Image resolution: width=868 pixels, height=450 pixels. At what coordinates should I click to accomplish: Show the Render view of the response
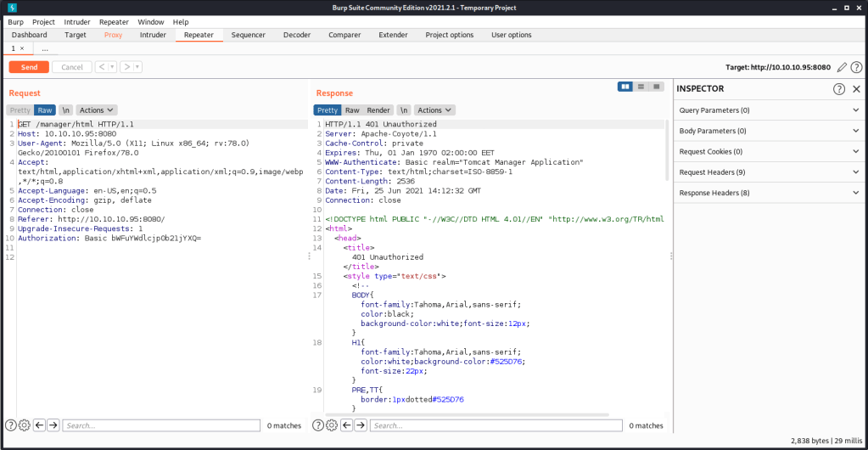tap(378, 110)
